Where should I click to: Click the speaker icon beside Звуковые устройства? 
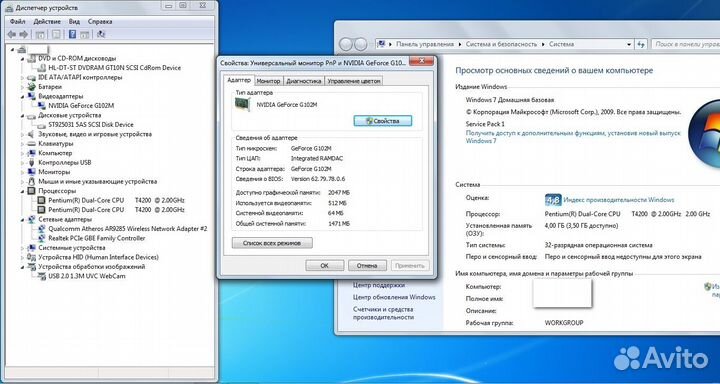click(x=32, y=134)
